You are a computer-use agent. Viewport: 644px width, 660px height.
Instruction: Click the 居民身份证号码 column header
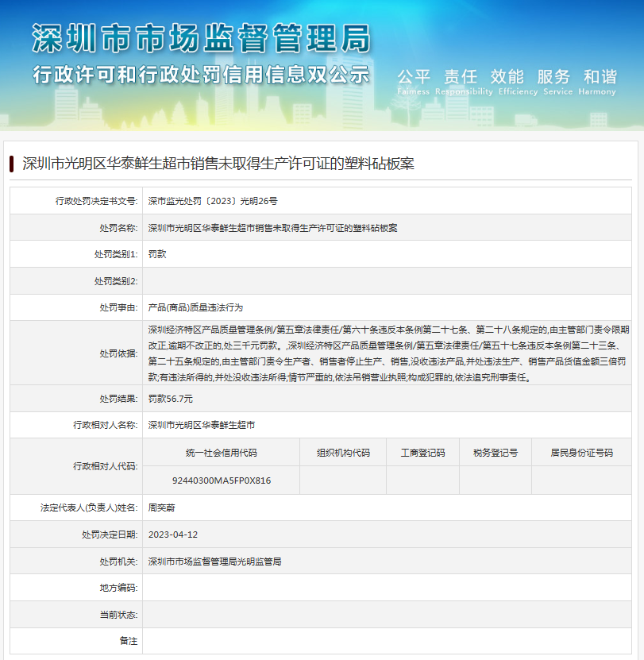point(582,453)
